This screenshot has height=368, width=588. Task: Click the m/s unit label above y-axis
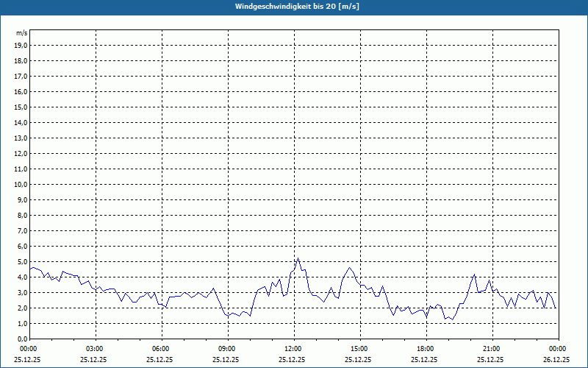pyautogui.click(x=22, y=33)
